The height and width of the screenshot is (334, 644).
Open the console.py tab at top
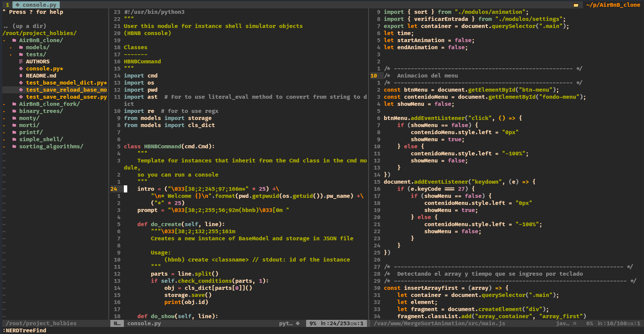click(x=36, y=5)
